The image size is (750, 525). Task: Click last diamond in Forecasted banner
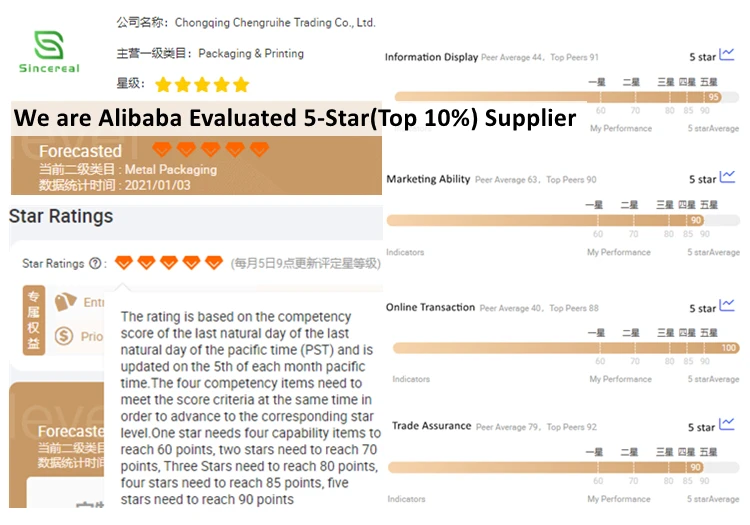[259, 150]
